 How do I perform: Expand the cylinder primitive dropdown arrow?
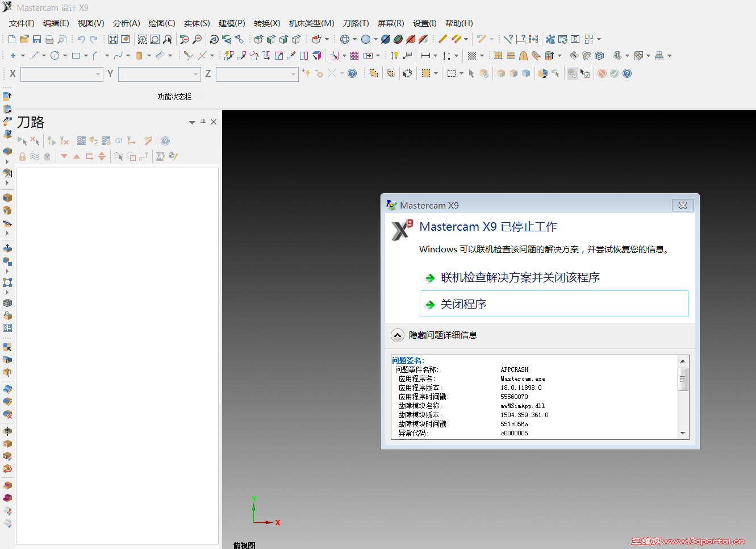(149, 56)
